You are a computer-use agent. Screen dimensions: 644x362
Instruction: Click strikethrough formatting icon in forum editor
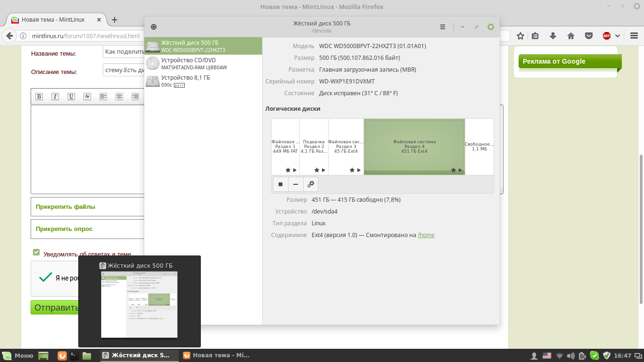coord(87,96)
